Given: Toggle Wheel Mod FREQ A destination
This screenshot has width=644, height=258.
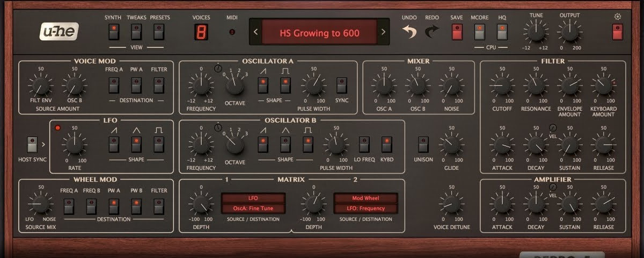Looking at the screenshot, I should [x=68, y=205].
